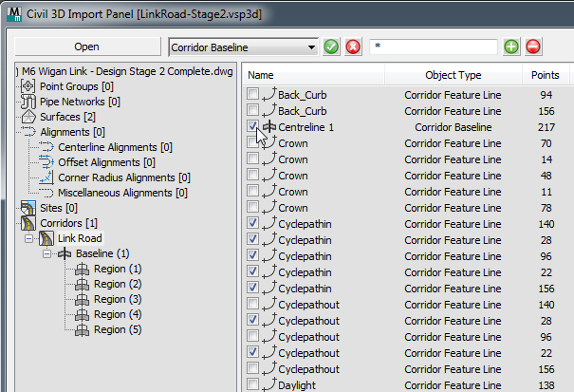
Task: Click the red minus remove-filter icon
Action: [x=533, y=47]
